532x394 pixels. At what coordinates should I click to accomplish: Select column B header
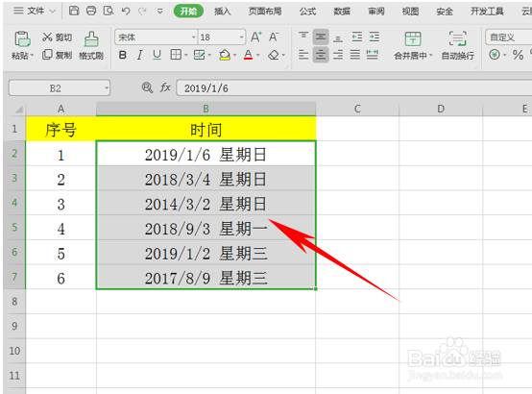[x=206, y=109]
